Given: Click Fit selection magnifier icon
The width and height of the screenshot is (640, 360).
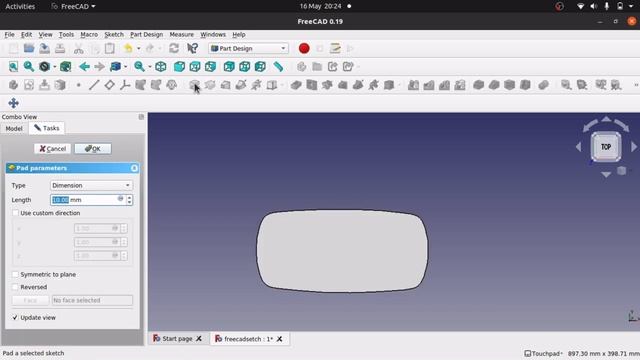Looking at the screenshot, I should pos(29,67).
